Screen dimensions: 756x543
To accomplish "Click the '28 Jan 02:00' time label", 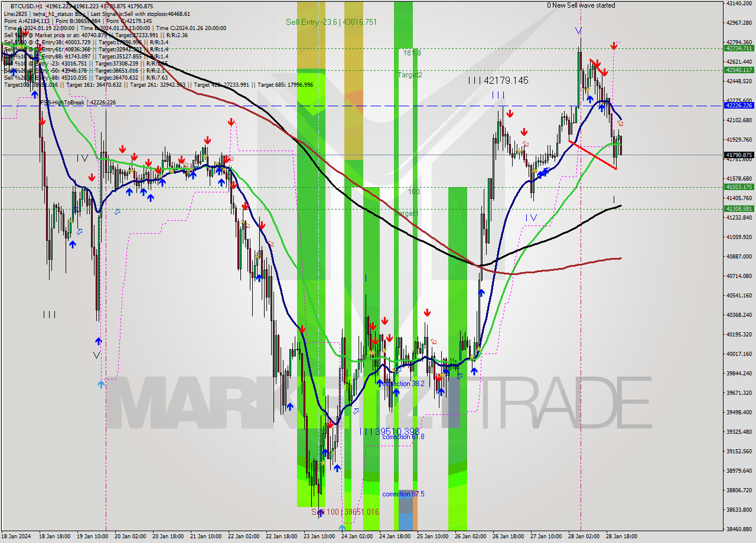I will pyautogui.click(x=584, y=537).
